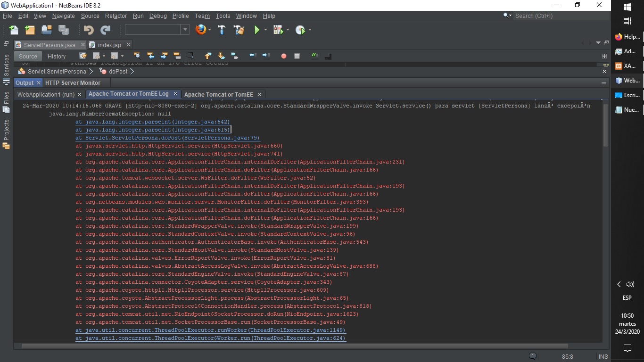Start Macro Recording with red circle
Screen dimensions: 644x362
click(284, 56)
